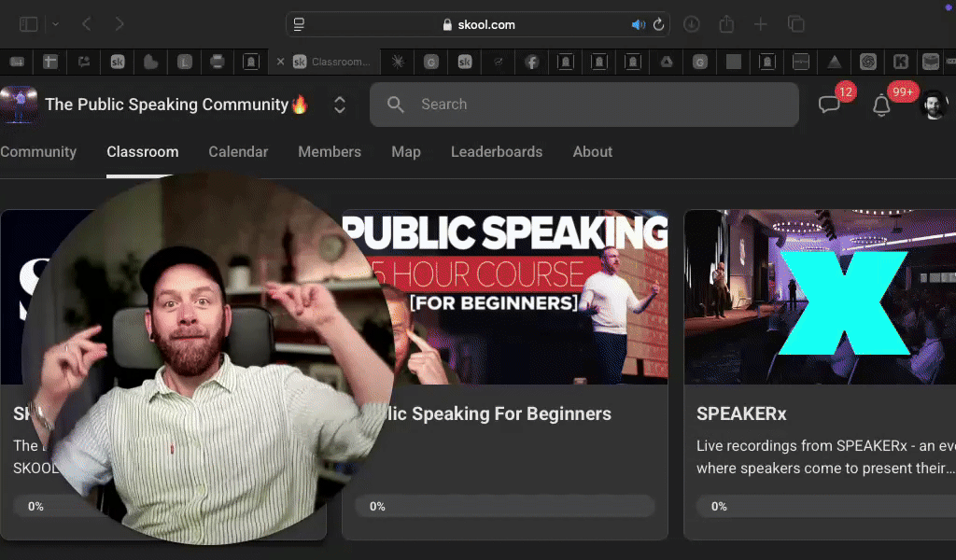Open the Members tab
Viewport: 956px width, 560px height.
coord(330,152)
